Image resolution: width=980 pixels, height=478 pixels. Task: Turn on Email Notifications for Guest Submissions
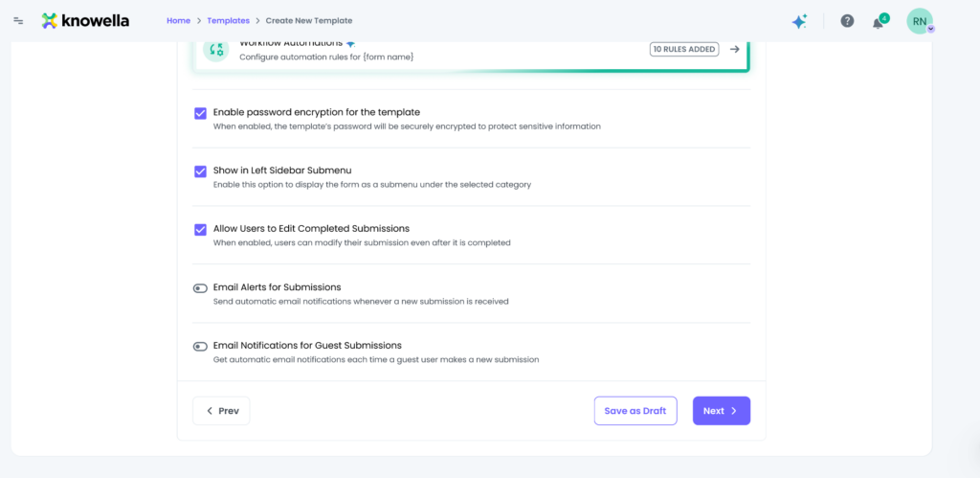pos(200,347)
